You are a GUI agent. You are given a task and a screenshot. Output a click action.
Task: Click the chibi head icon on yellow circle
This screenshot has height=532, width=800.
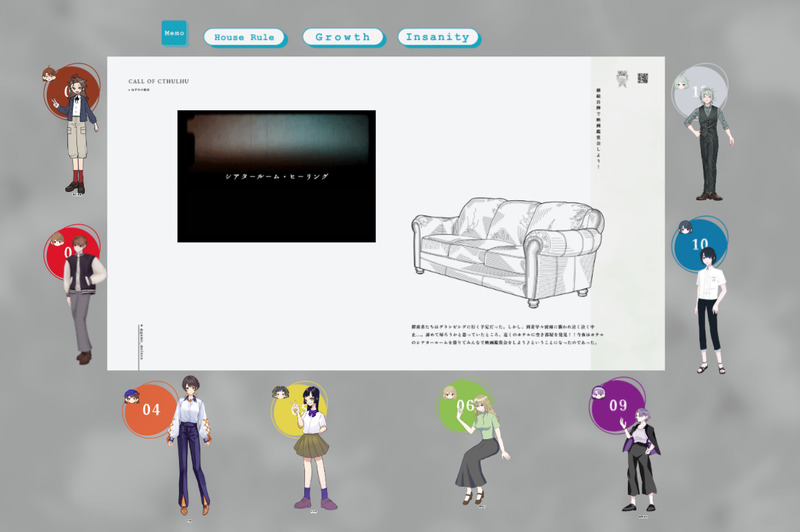(280, 393)
